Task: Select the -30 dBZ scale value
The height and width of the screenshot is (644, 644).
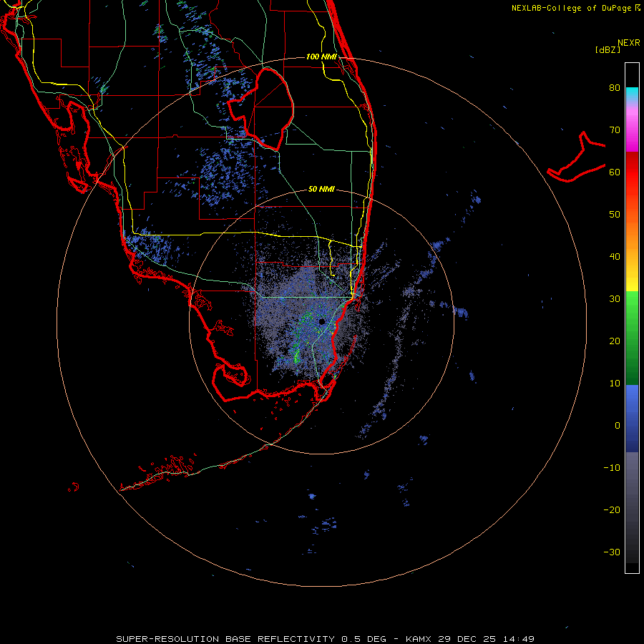Action: coord(612,552)
